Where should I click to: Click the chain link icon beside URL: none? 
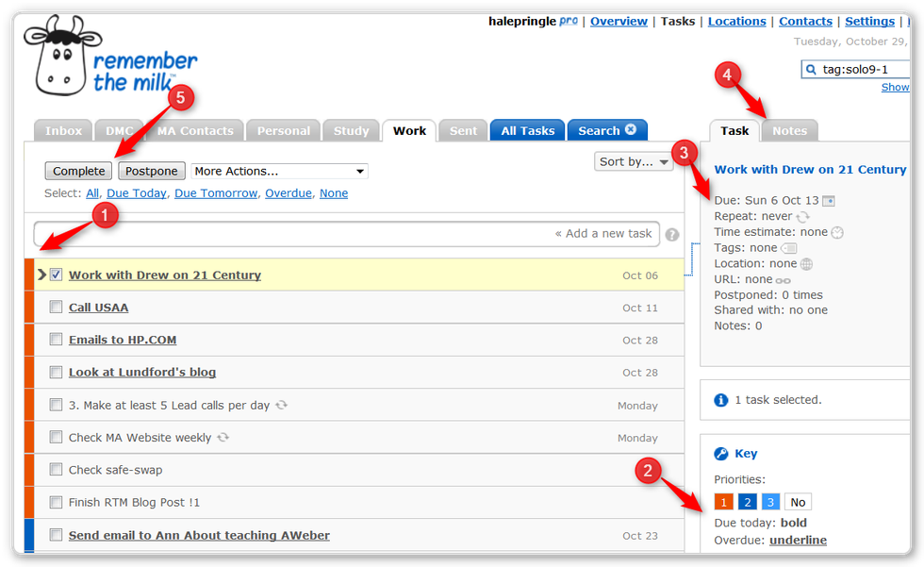pyautogui.click(x=784, y=280)
